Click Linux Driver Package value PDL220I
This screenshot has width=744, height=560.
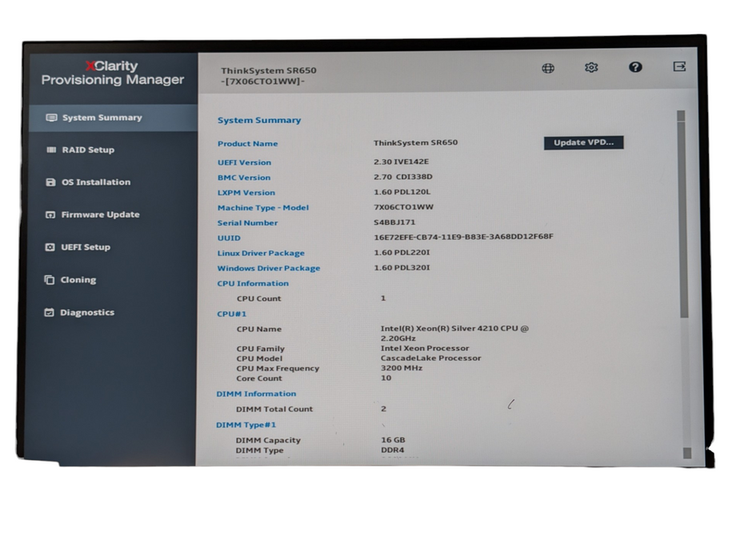click(402, 253)
